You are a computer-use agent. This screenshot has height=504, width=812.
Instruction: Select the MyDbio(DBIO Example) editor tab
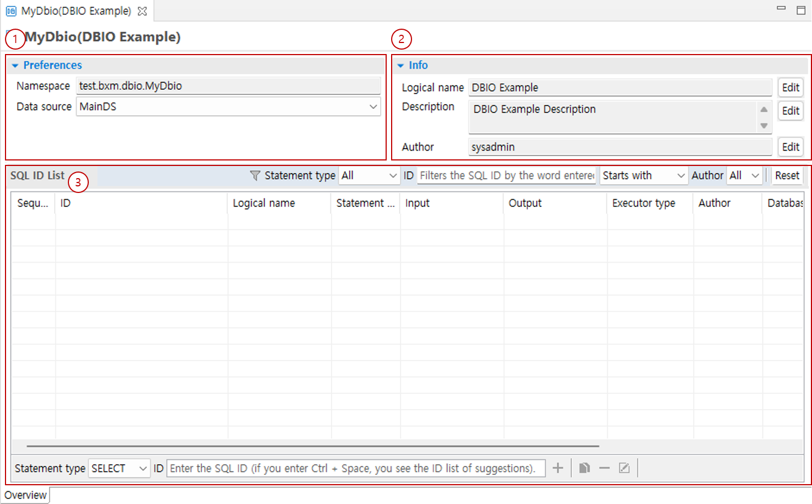point(76,11)
